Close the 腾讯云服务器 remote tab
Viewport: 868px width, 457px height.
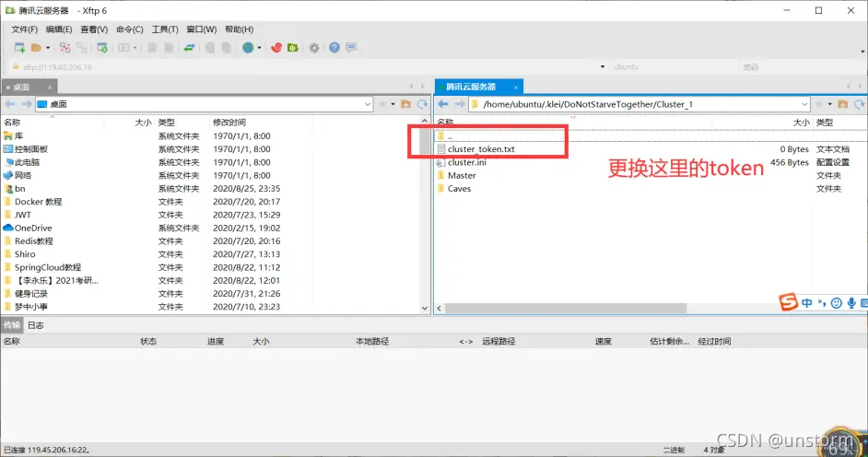[x=515, y=88]
